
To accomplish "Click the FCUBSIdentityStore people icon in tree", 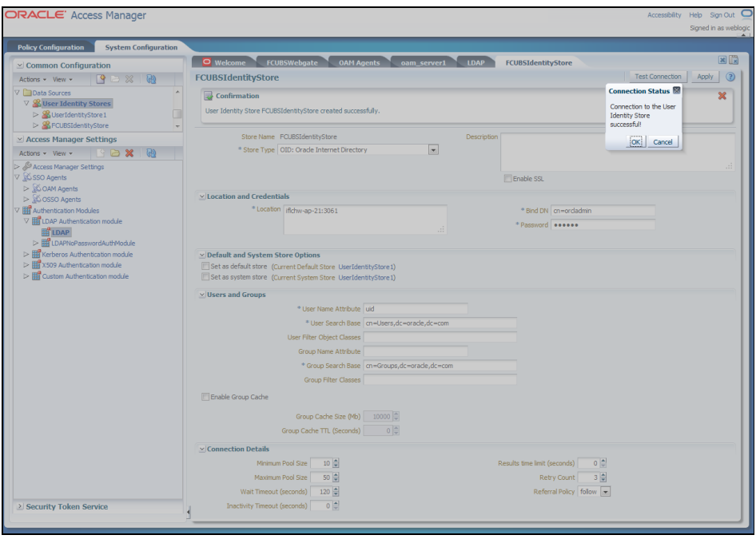I will (46, 125).
